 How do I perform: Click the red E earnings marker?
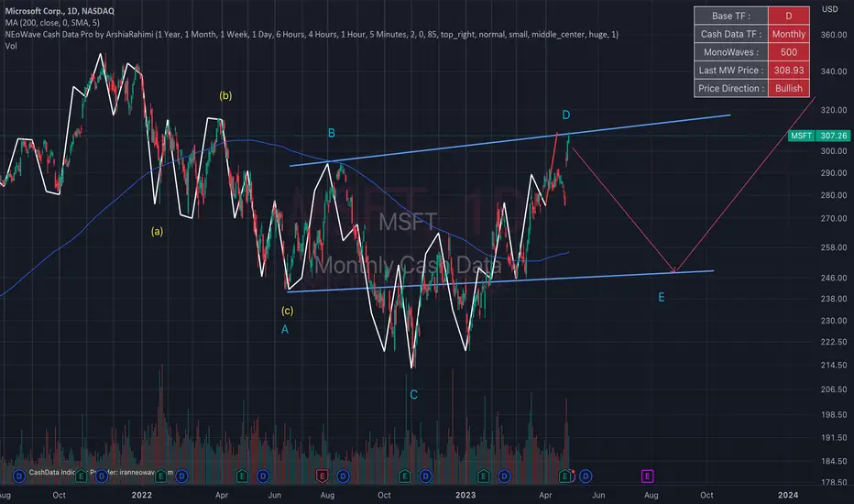[322, 477]
